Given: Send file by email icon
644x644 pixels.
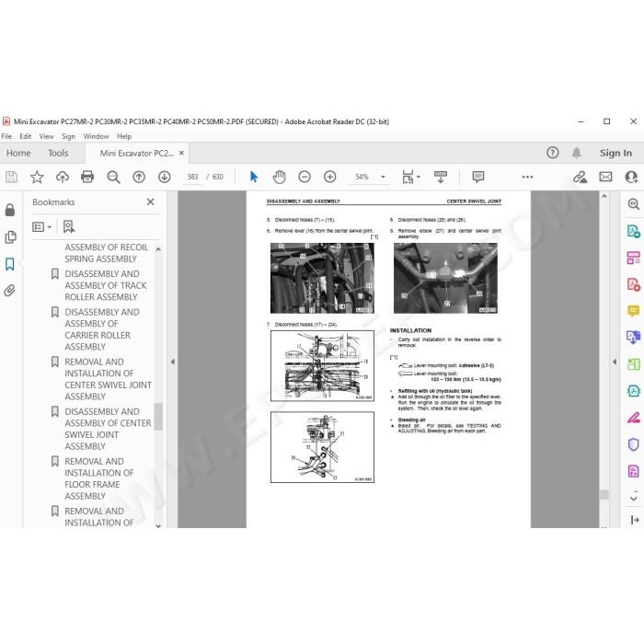Looking at the screenshot, I should [x=605, y=177].
